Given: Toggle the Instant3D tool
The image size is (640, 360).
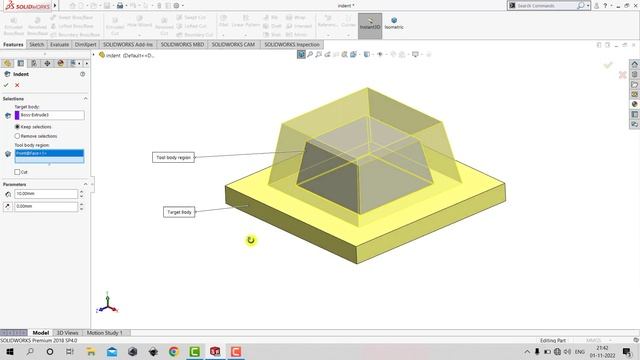Looking at the screenshot, I should (x=370, y=26).
